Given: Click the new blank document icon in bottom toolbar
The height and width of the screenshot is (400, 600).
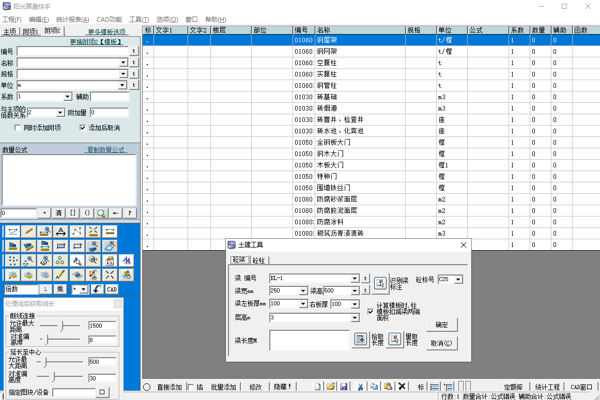Looking at the screenshot, I should [318, 387].
